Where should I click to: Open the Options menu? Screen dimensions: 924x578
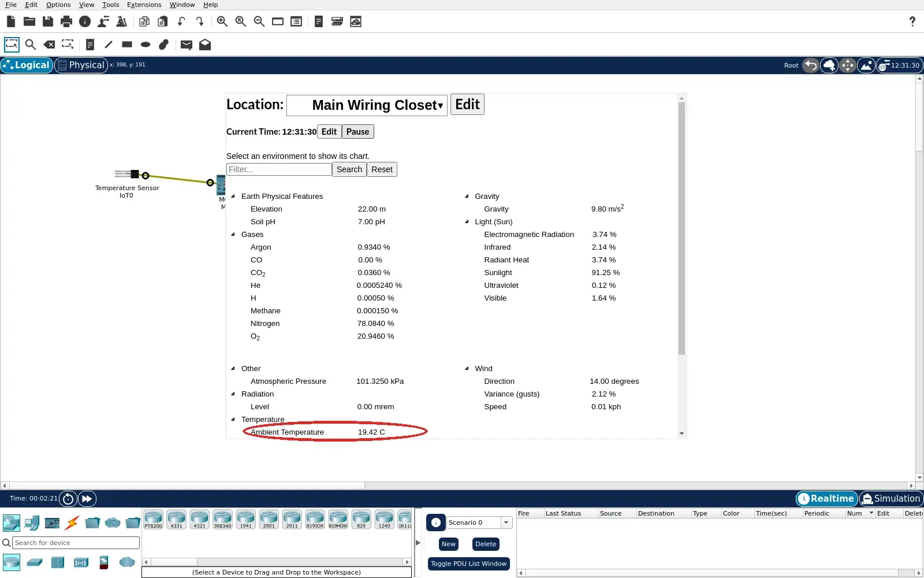pyautogui.click(x=58, y=5)
